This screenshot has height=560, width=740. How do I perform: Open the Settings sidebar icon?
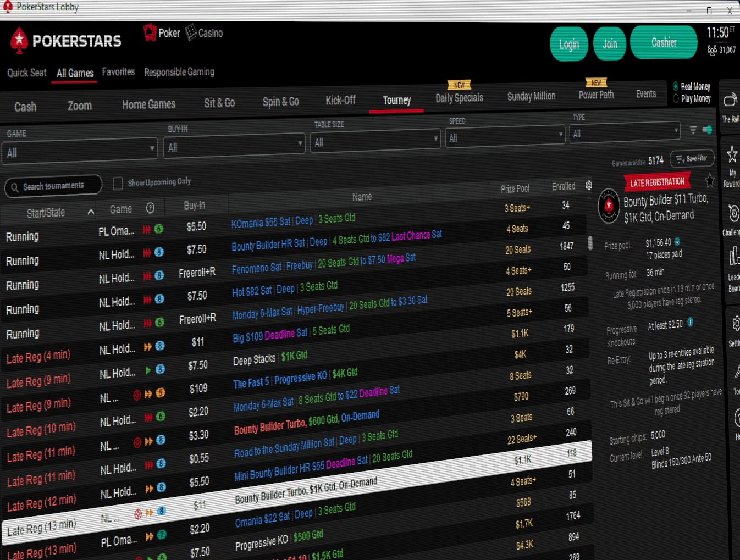pyautogui.click(x=736, y=324)
